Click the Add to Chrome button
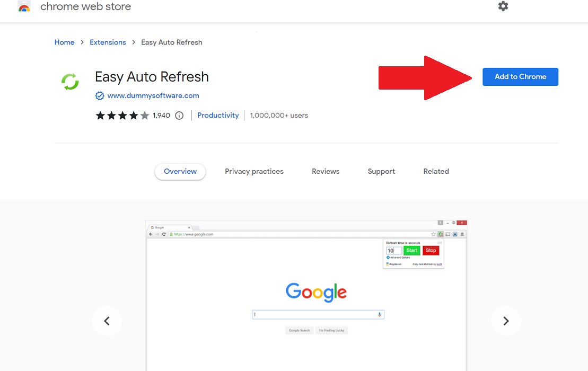 (x=520, y=76)
